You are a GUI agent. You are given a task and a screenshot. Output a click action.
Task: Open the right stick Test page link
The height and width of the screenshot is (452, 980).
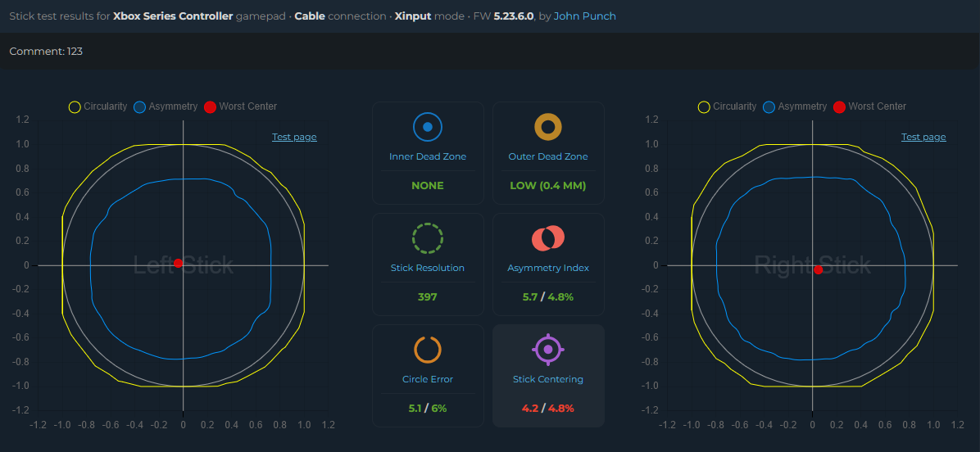[x=923, y=137]
